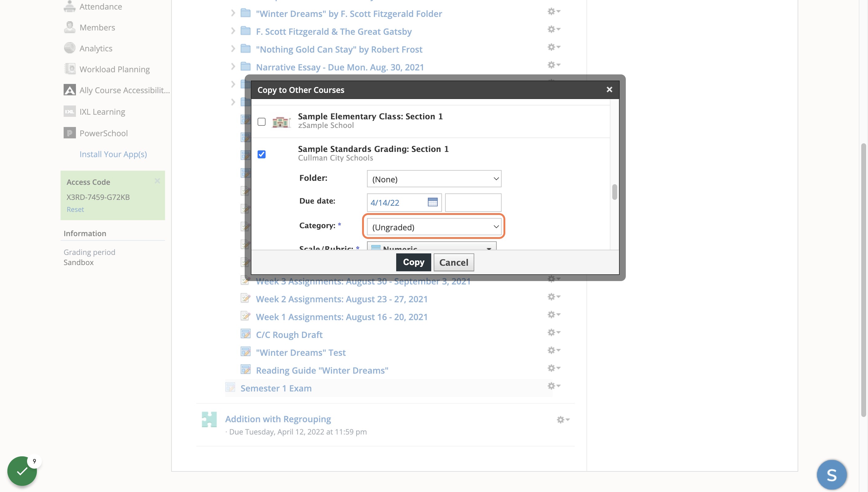Click the C/C Rough Draft assignment icon
The height and width of the screenshot is (492, 868).
click(246, 334)
